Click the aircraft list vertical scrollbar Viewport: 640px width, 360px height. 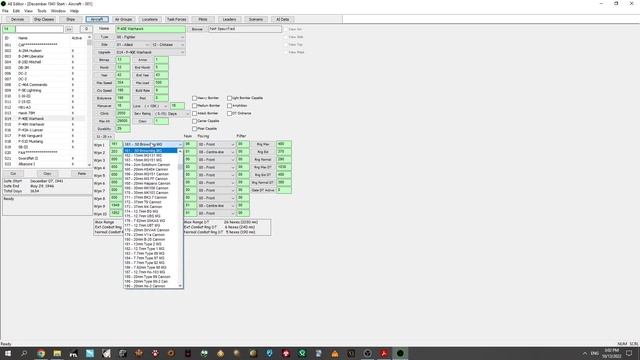89,101
